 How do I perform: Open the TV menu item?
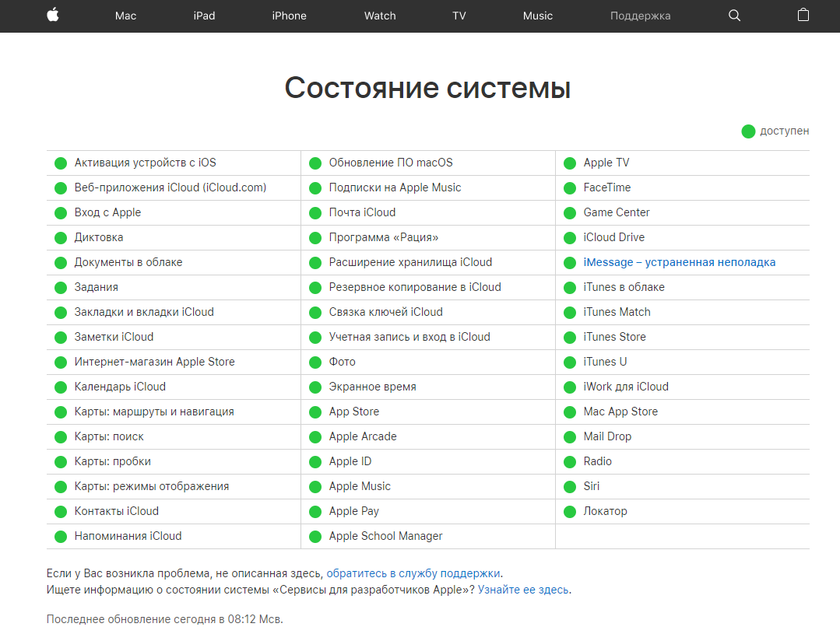click(459, 16)
